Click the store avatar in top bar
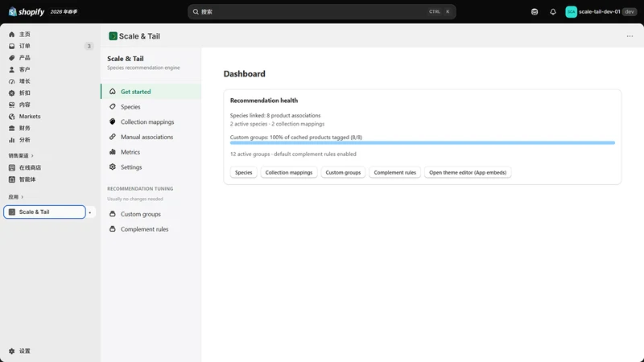The width and height of the screenshot is (644, 362). tap(571, 12)
